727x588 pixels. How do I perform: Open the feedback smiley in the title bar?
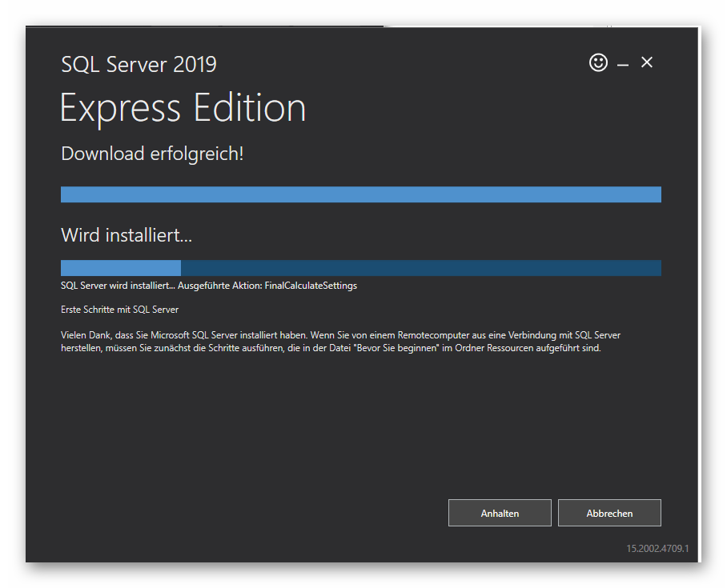point(598,62)
